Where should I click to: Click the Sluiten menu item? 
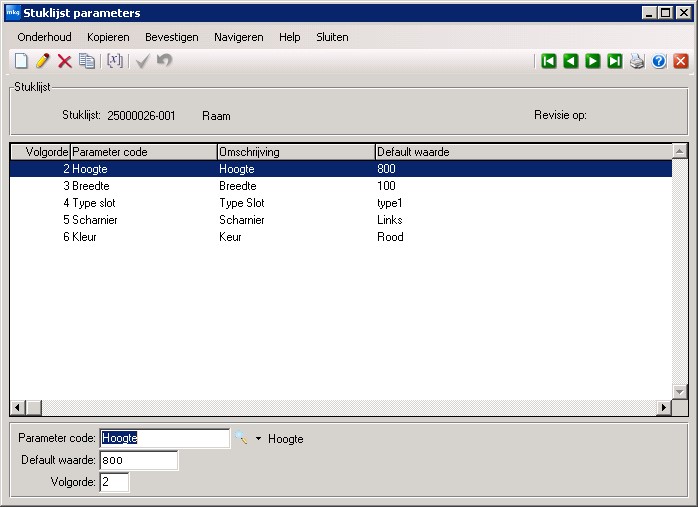332,37
